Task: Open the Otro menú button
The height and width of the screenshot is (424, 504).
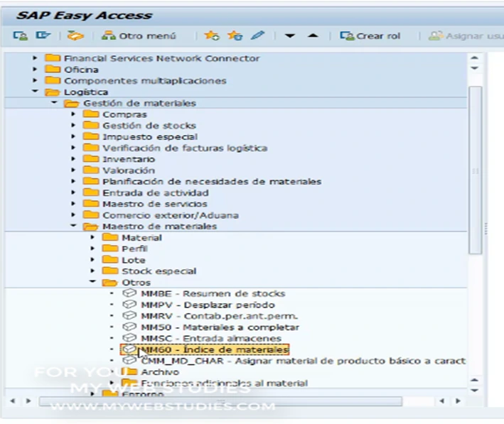Action: 139,36
